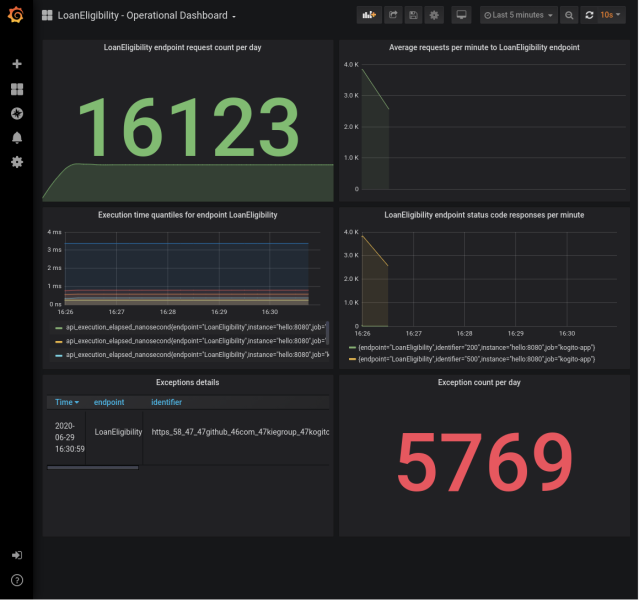Click the Sign in arrow icon in sidebar

coord(17,555)
